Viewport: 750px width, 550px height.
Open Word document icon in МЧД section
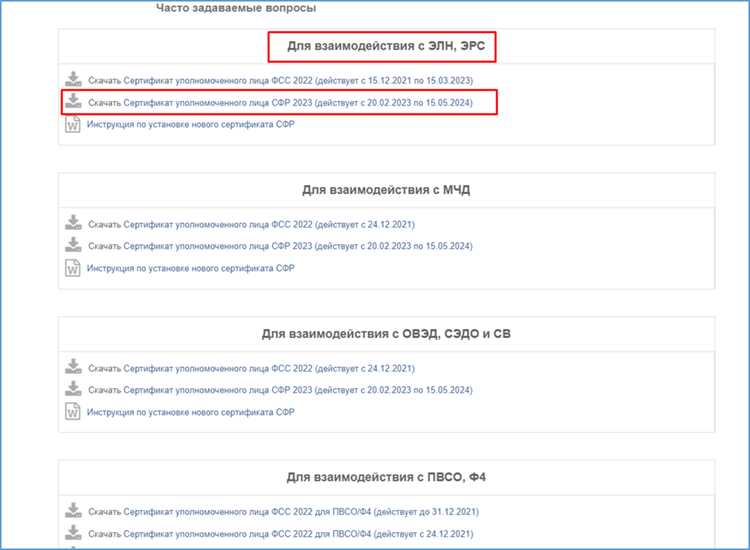72,268
